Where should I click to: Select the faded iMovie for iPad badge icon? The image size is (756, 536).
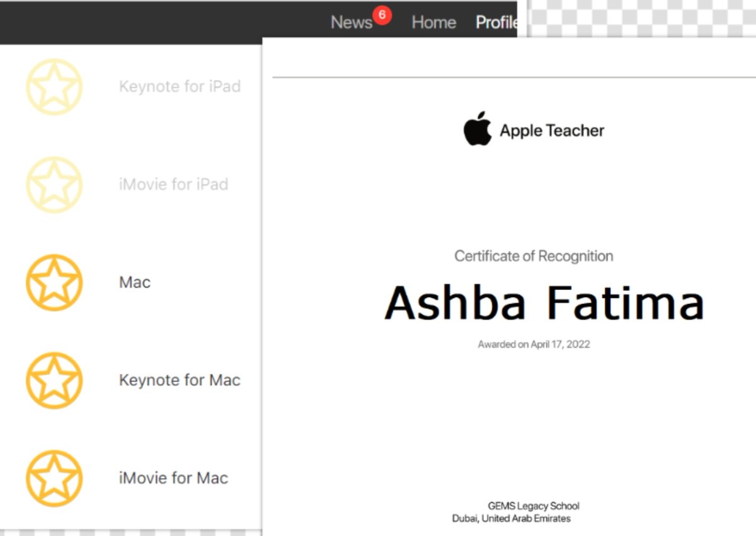click(x=54, y=185)
